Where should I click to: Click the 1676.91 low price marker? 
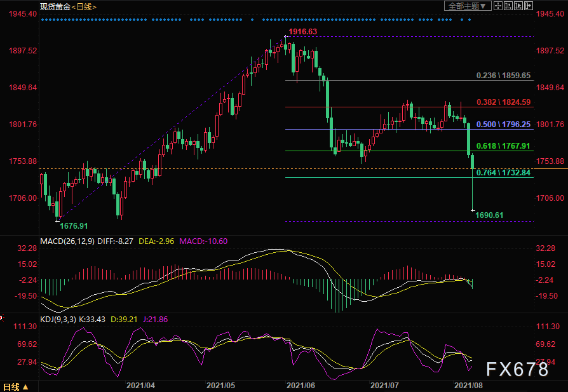click(x=74, y=226)
